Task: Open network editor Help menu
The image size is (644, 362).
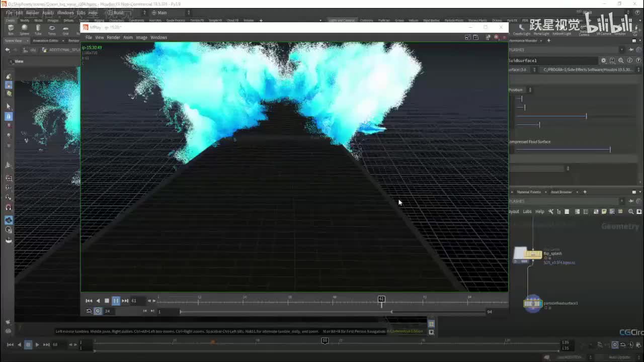Action: pos(539,212)
